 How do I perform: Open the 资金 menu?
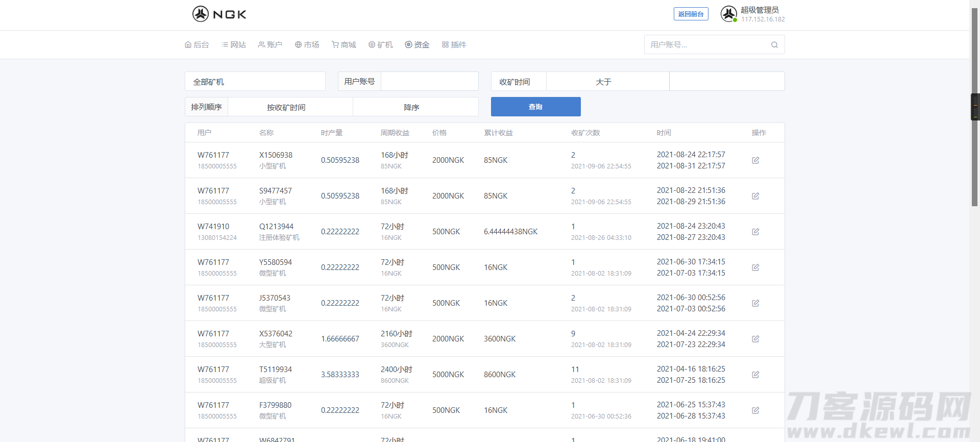click(417, 45)
